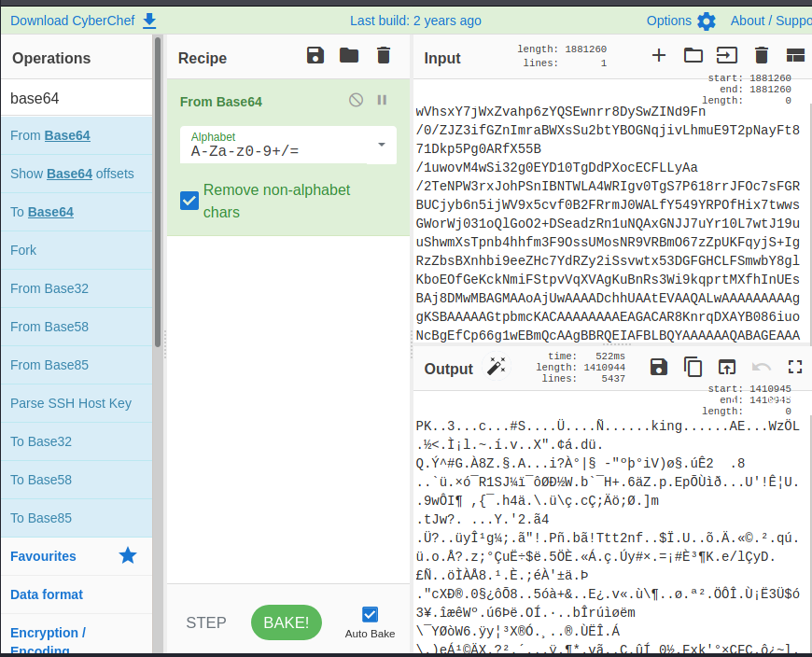Expand the Data format category
812x657 pixels.
pyautogui.click(x=77, y=594)
